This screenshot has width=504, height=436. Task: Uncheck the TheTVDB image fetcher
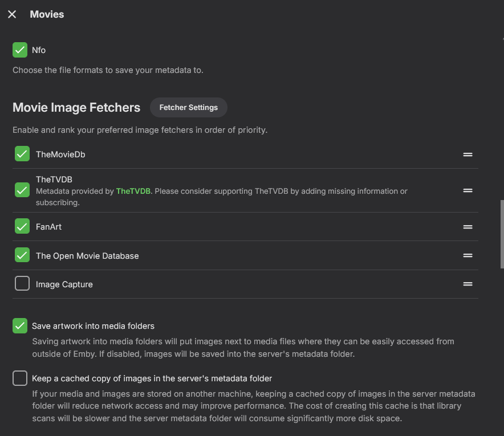22,190
